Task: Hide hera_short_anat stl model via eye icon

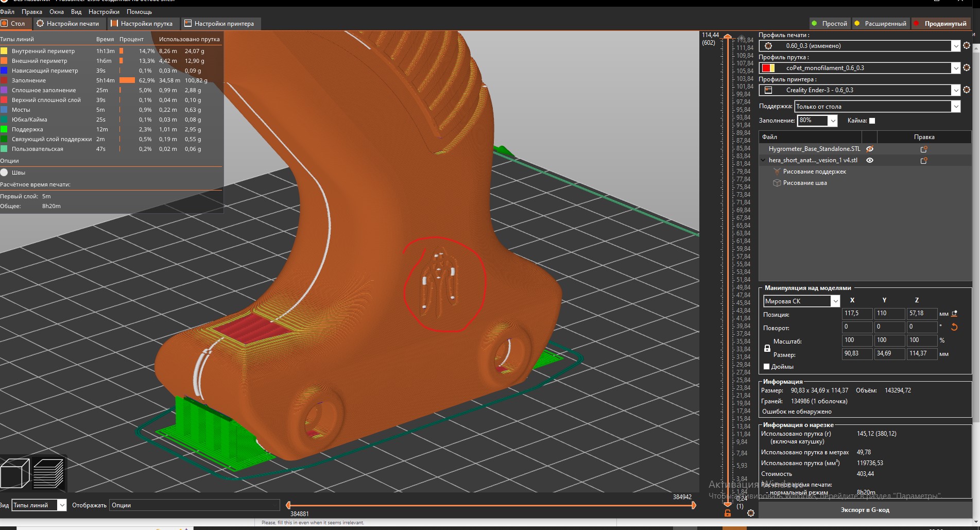Action: coord(870,160)
